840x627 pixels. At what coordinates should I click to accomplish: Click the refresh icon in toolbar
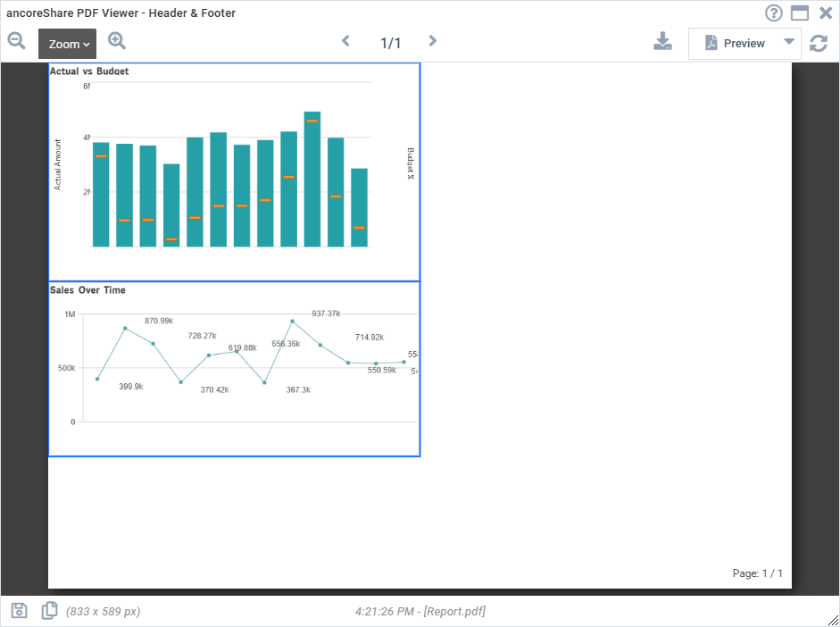(x=819, y=44)
